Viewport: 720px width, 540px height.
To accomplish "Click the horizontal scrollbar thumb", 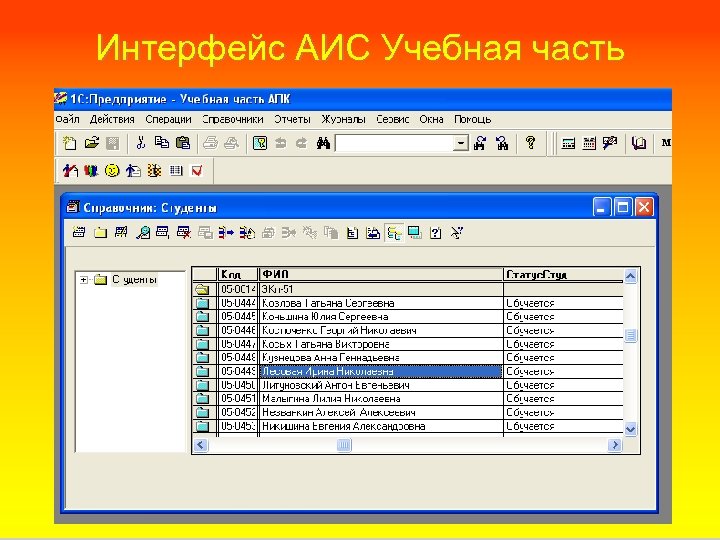I will tap(344, 445).
